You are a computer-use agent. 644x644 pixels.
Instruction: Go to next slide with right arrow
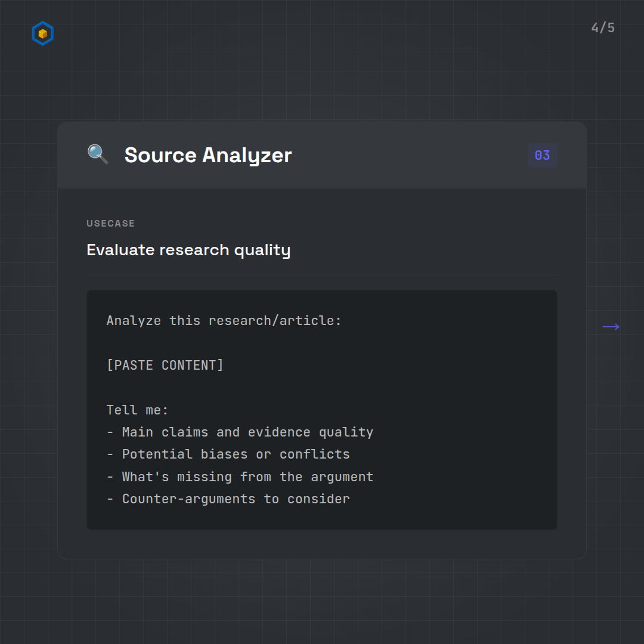tap(611, 327)
